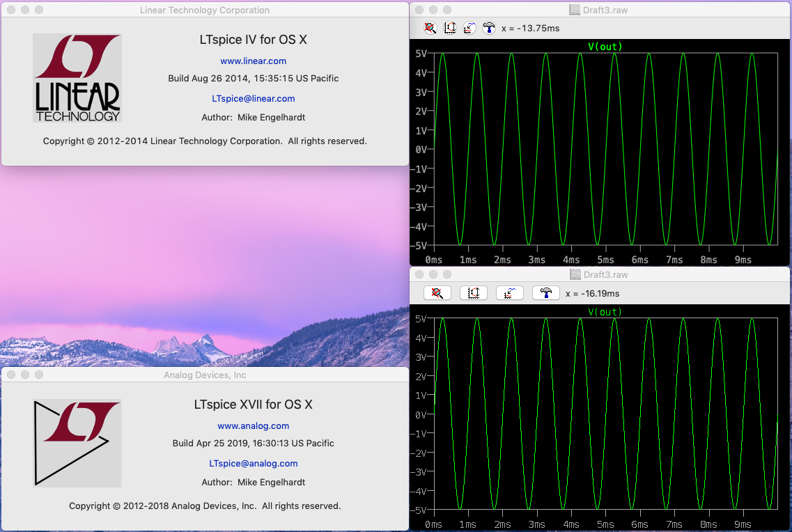792x532 pixels.
Task: Click the x = -16.19ms cursor readout
Action: point(593,293)
